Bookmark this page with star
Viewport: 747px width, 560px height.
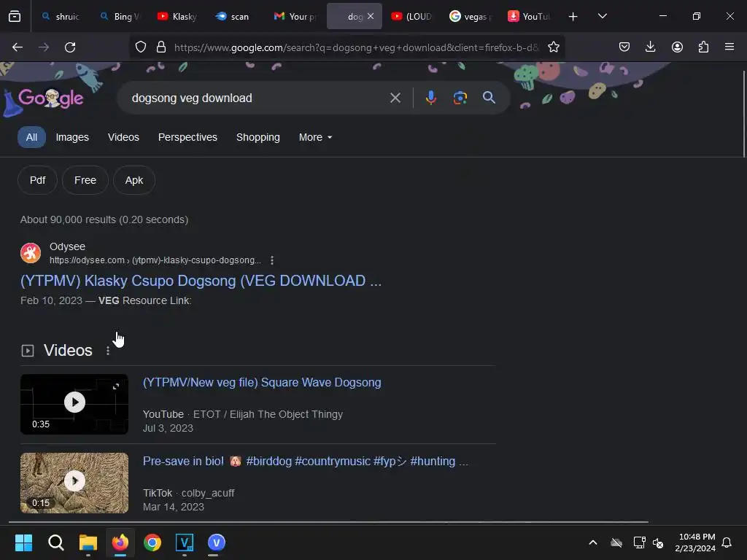[553, 47]
